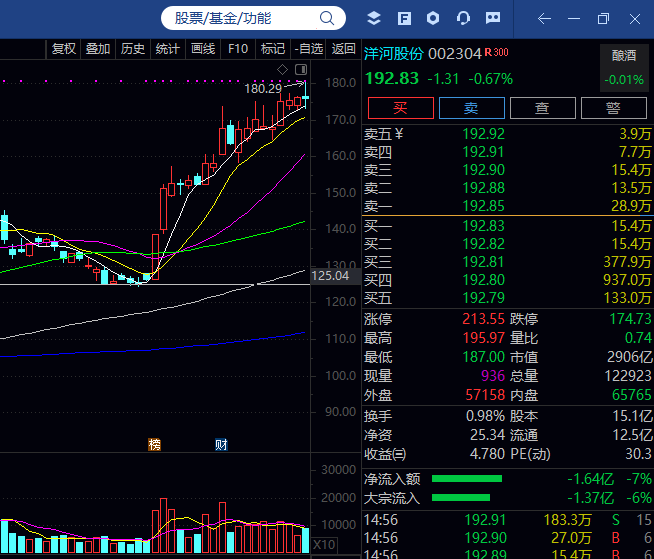This screenshot has width=654, height=559.
Task: Click the search magnifier icon
Action: tap(327, 18)
